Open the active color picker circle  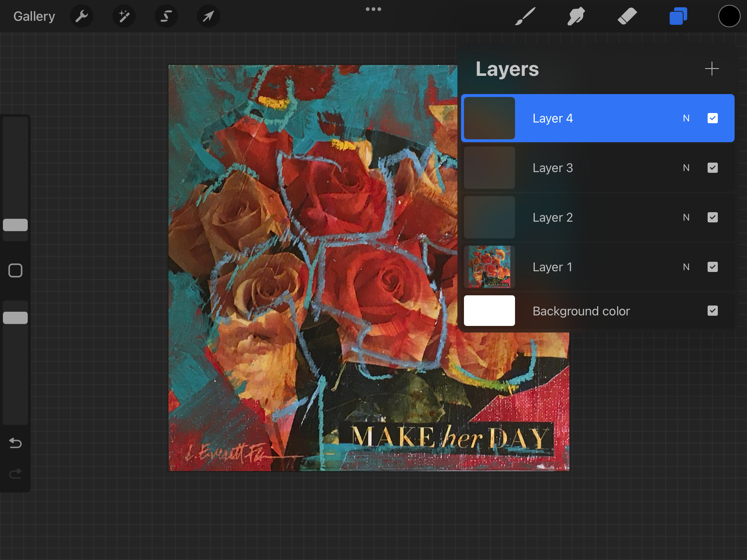(x=729, y=16)
